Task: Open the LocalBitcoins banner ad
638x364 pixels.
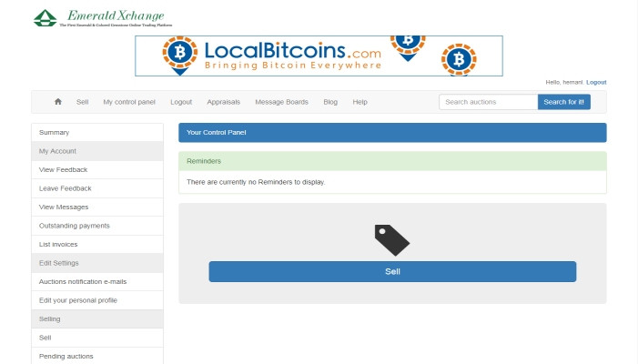Action: click(x=319, y=56)
